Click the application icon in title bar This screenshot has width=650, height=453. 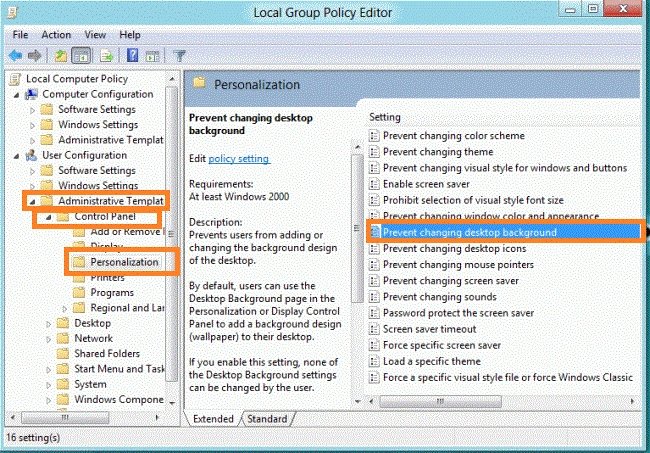tap(12, 12)
